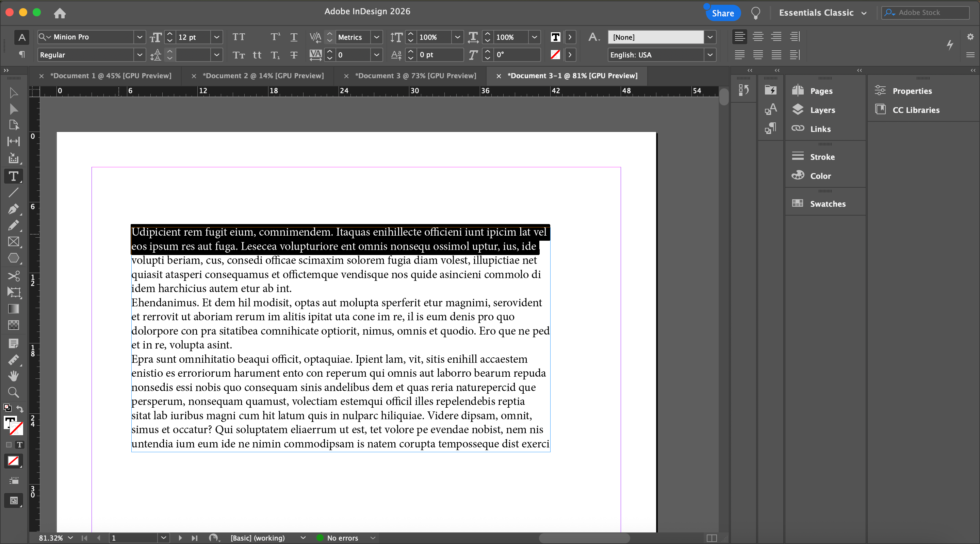Image resolution: width=980 pixels, height=544 pixels.
Task: Open the Minion Pro font family dropdown
Action: [x=140, y=37]
